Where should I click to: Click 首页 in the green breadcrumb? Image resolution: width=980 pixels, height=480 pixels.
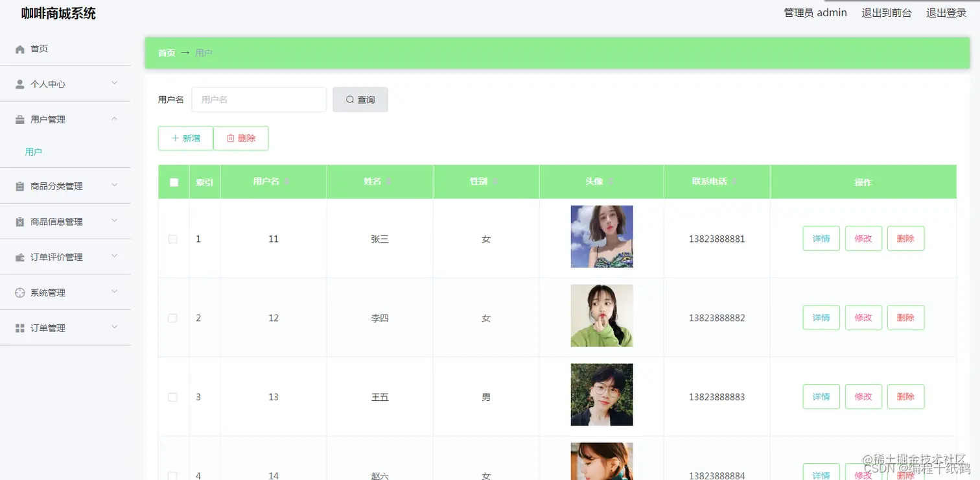pyautogui.click(x=167, y=53)
